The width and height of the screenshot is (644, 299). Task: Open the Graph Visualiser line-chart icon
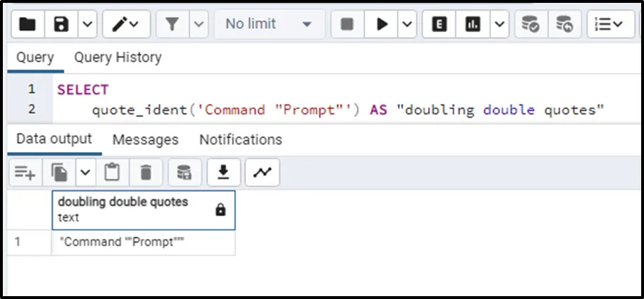click(262, 172)
